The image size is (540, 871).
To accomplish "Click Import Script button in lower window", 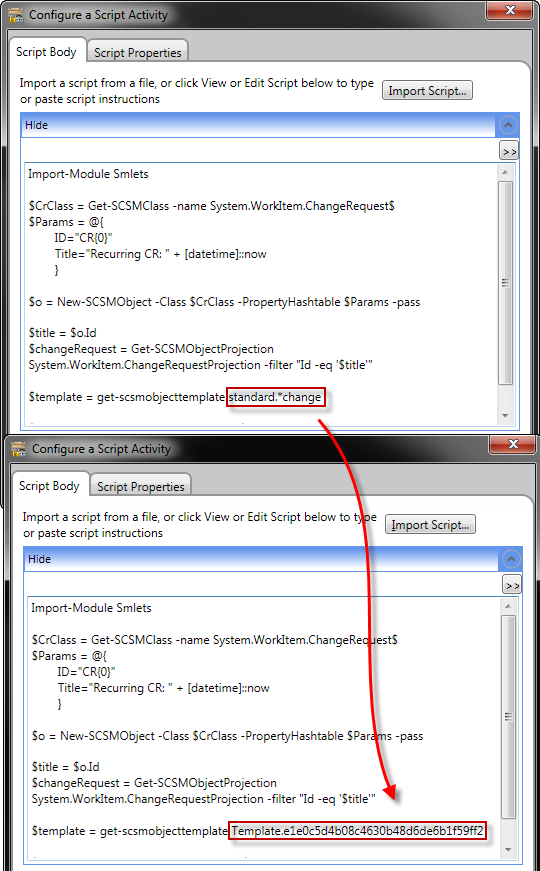I will point(430,524).
